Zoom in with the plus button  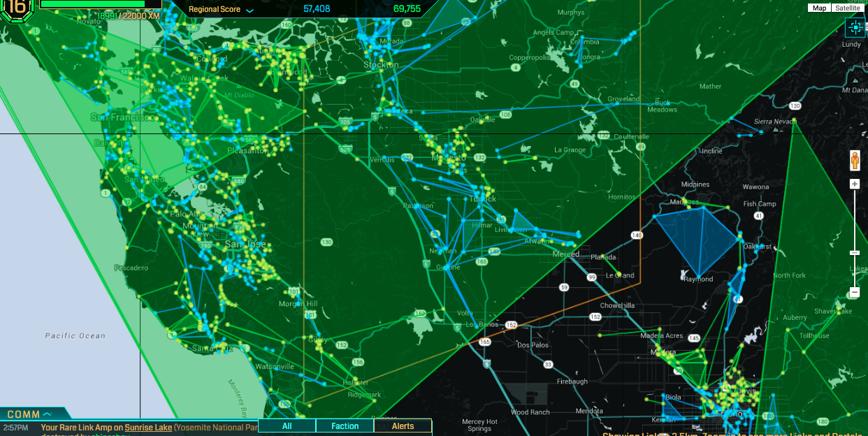[855, 184]
